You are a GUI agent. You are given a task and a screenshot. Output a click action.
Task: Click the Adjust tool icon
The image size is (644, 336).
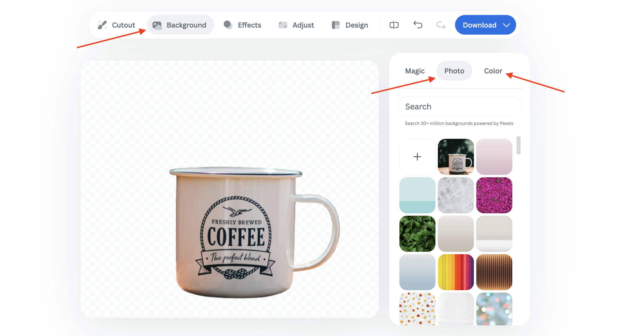coord(283,25)
